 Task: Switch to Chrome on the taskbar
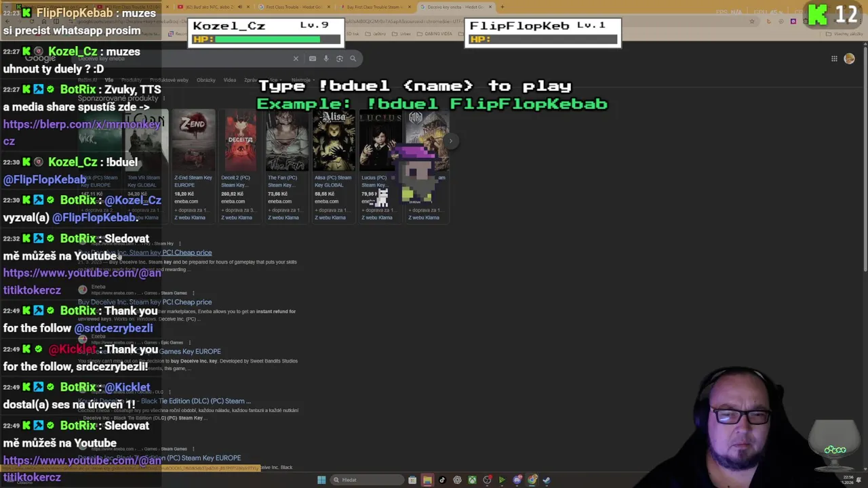532,480
